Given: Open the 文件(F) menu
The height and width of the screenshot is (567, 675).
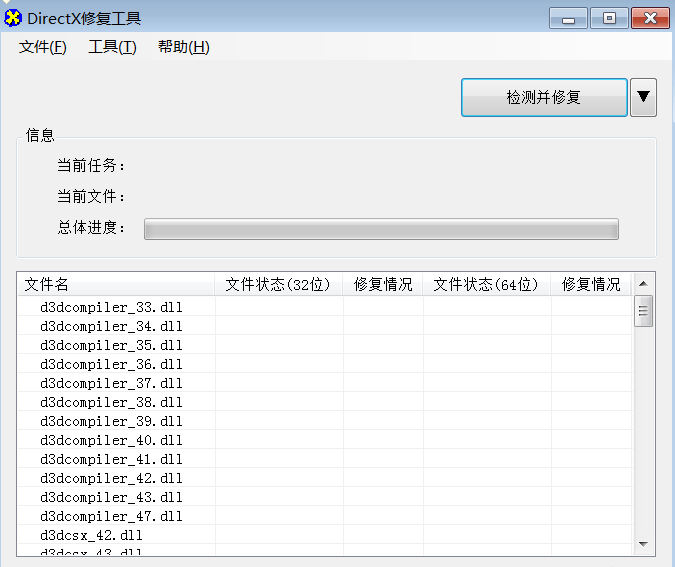Looking at the screenshot, I should [x=43, y=47].
